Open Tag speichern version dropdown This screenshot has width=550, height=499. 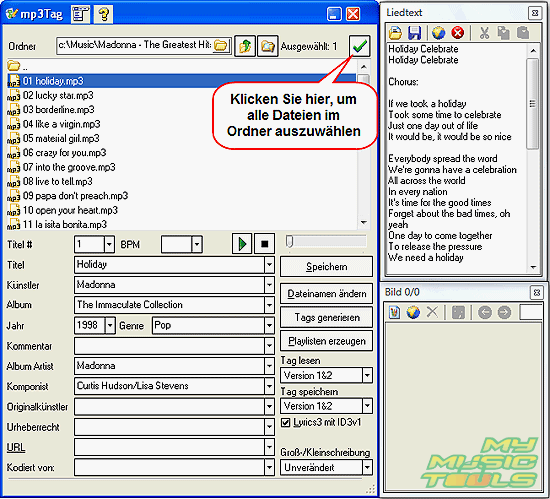(x=367, y=406)
